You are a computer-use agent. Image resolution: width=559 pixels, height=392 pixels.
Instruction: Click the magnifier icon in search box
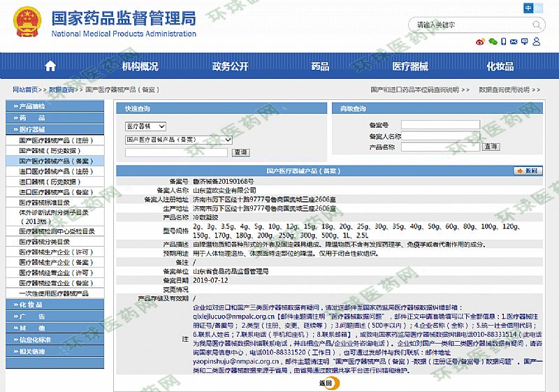tap(536, 24)
